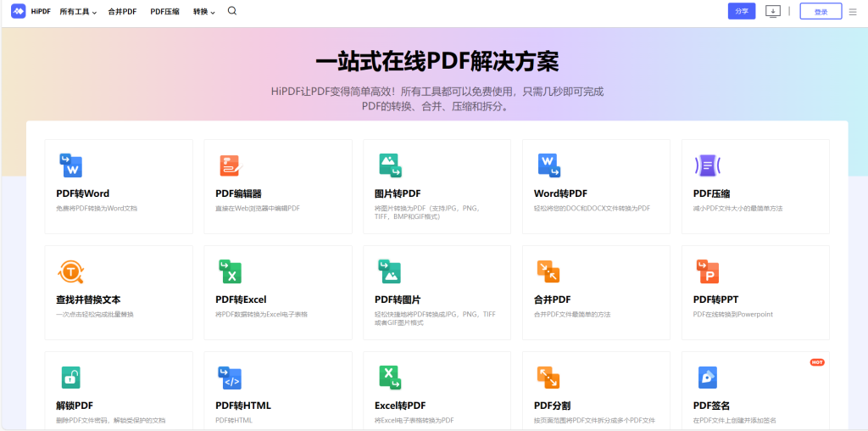
Task: Click the 图片转PDF tool icon
Action: click(x=390, y=165)
